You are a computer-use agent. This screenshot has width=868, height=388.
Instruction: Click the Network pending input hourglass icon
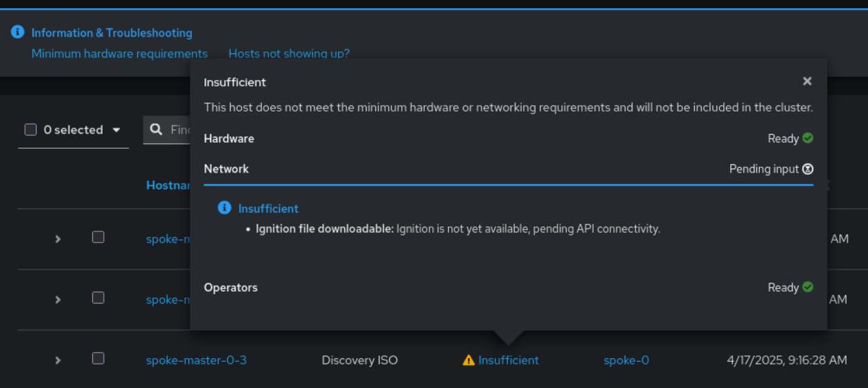(x=808, y=168)
